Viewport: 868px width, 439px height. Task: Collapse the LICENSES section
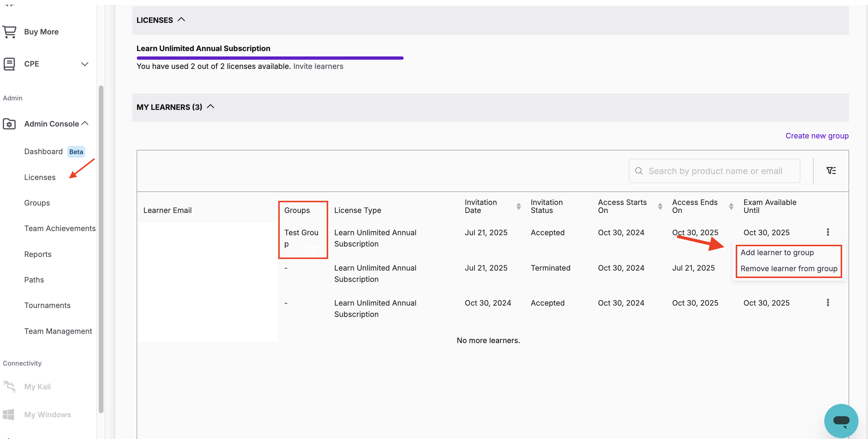click(181, 20)
